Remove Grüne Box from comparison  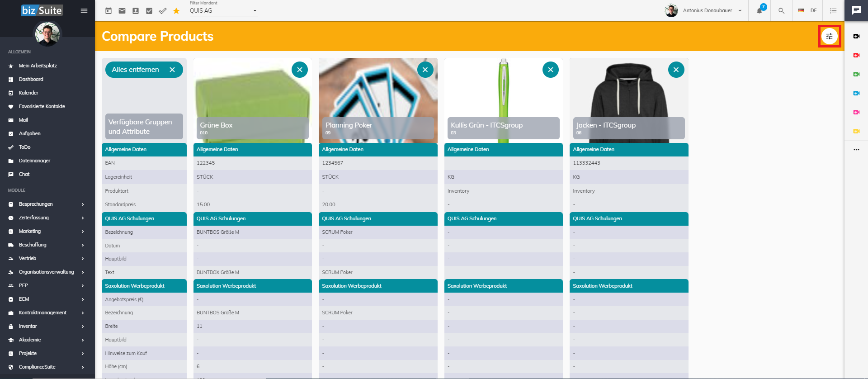[x=300, y=70]
